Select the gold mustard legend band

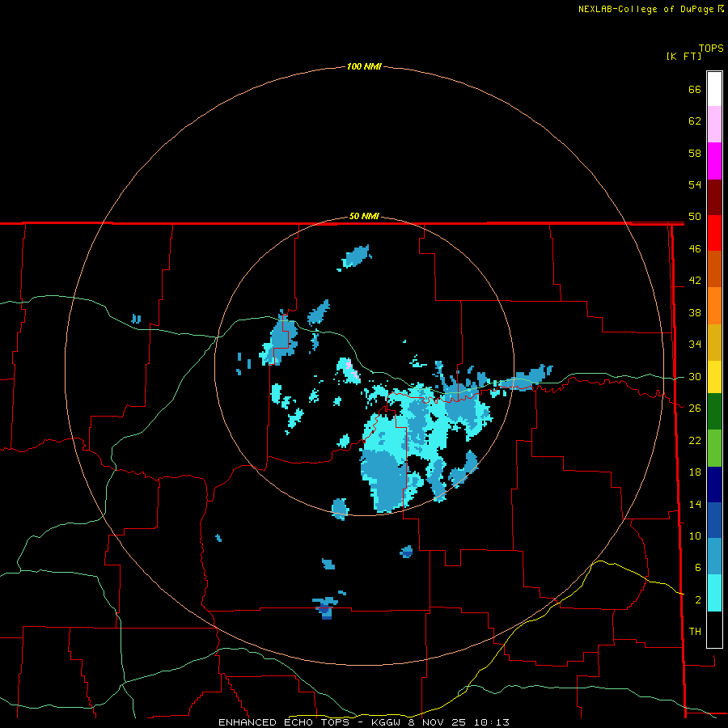tap(714, 342)
